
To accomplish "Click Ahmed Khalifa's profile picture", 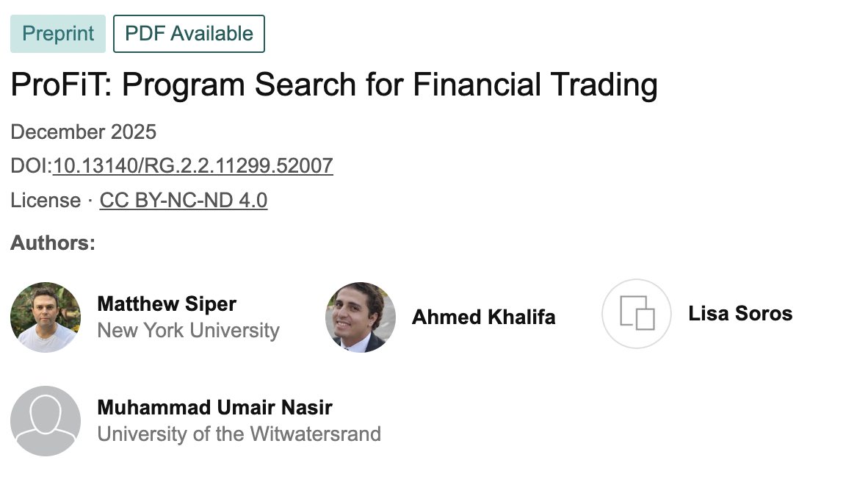I will tap(361, 317).
